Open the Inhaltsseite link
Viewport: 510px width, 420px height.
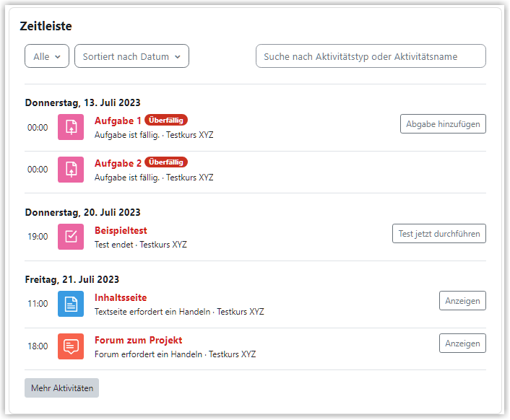click(121, 298)
